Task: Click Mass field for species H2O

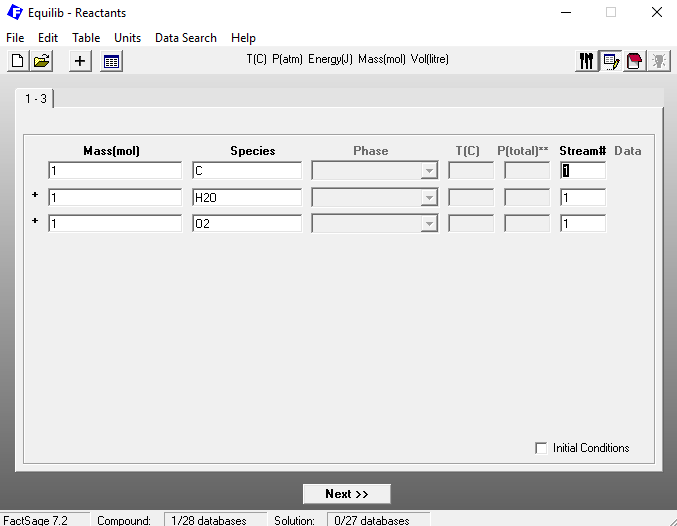Action: point(115,197)
